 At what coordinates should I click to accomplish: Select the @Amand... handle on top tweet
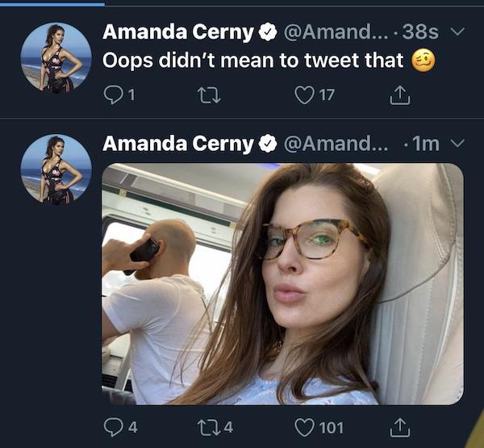(333, 32)
